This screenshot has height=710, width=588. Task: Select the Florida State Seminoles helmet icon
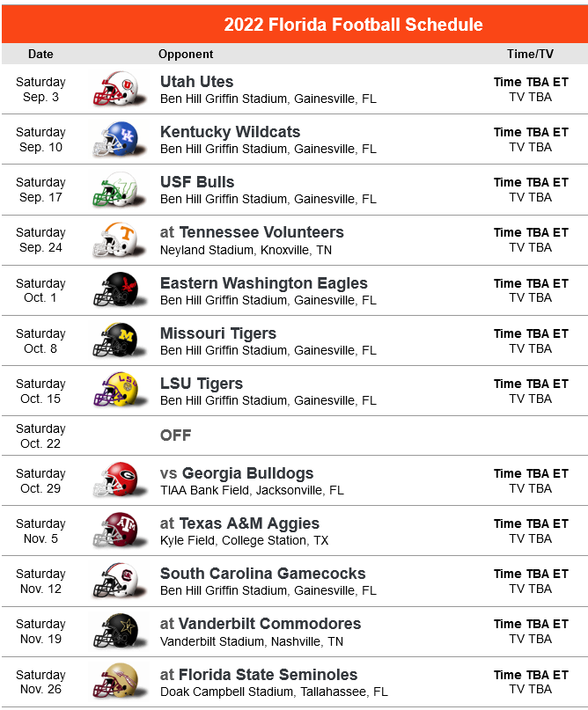pyautogui.click(x=119, y=682)
